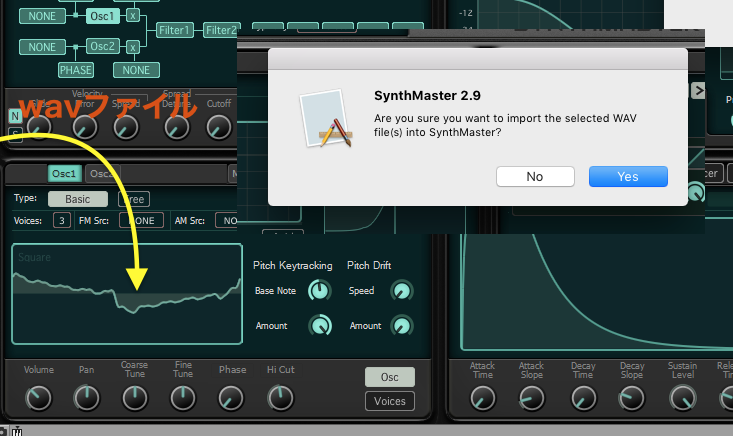Open the Filter1 routing block
Image resolution: width=733 pixels, height=436 pixels.
point(174,30)
